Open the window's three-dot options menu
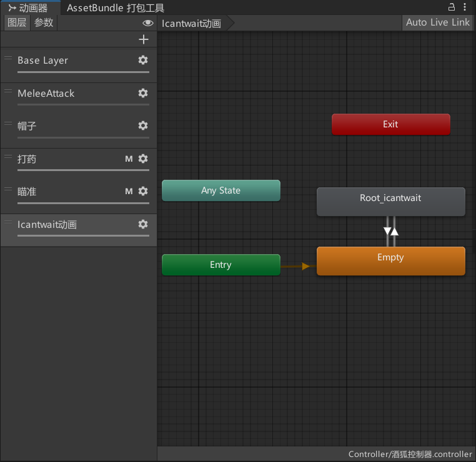Screen dimensions: 476x462 [465, 7]
